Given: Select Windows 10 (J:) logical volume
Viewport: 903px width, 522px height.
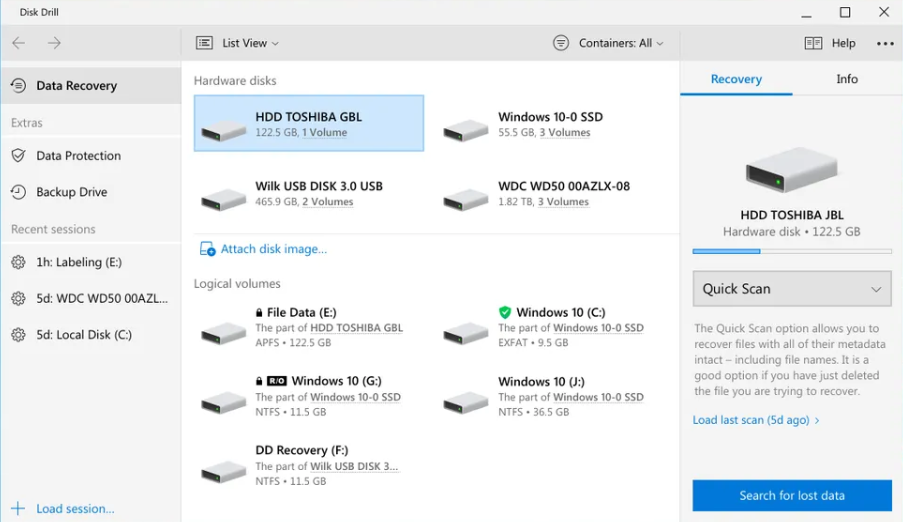Looking at the screenshot, I should (x=552, y=396).
